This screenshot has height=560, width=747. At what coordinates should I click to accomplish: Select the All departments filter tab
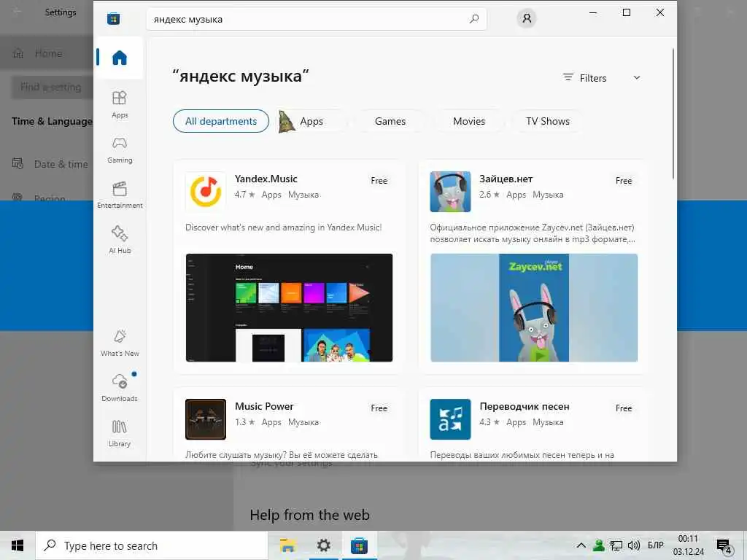[221, 121]
